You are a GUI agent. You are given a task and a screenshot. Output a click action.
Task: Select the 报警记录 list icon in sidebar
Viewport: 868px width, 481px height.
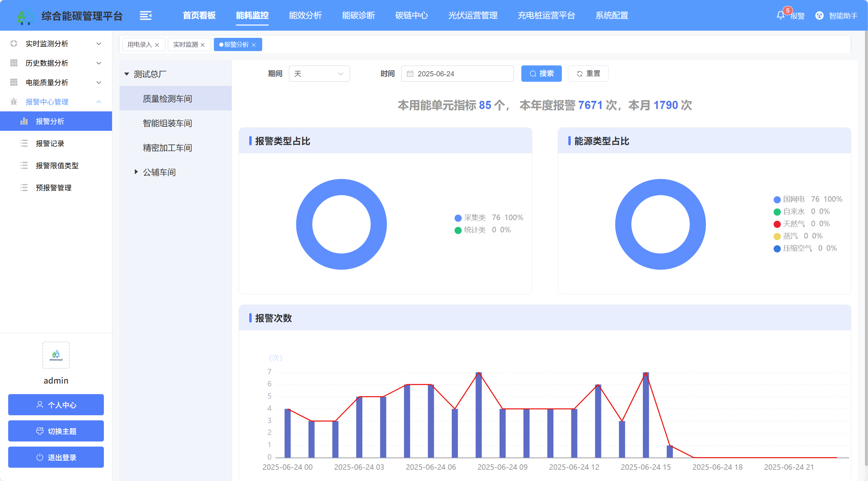click(24, 143)
